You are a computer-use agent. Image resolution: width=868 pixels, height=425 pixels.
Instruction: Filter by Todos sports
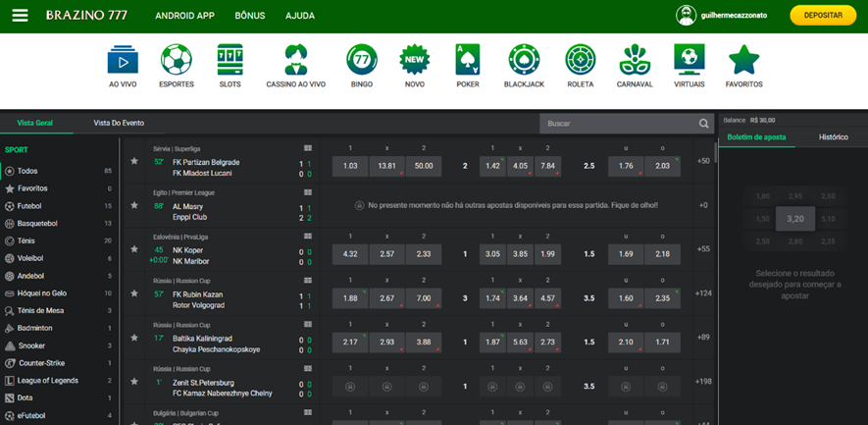pos(58,171)
